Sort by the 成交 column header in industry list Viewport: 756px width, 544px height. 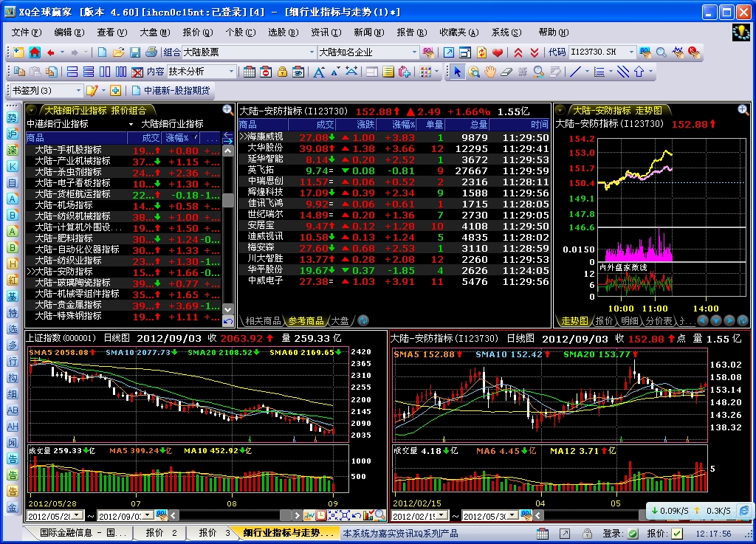144,138
